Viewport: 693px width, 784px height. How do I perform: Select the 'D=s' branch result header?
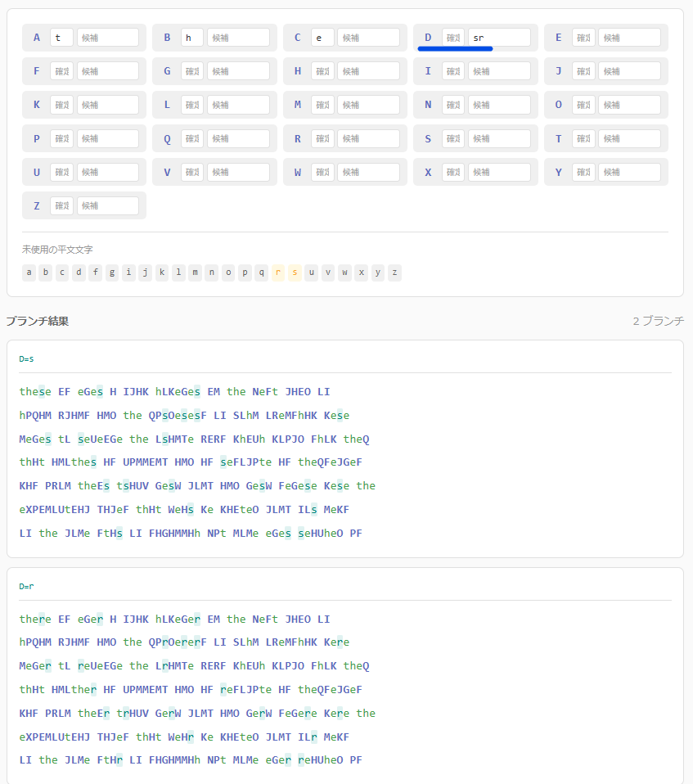(26, 358)
